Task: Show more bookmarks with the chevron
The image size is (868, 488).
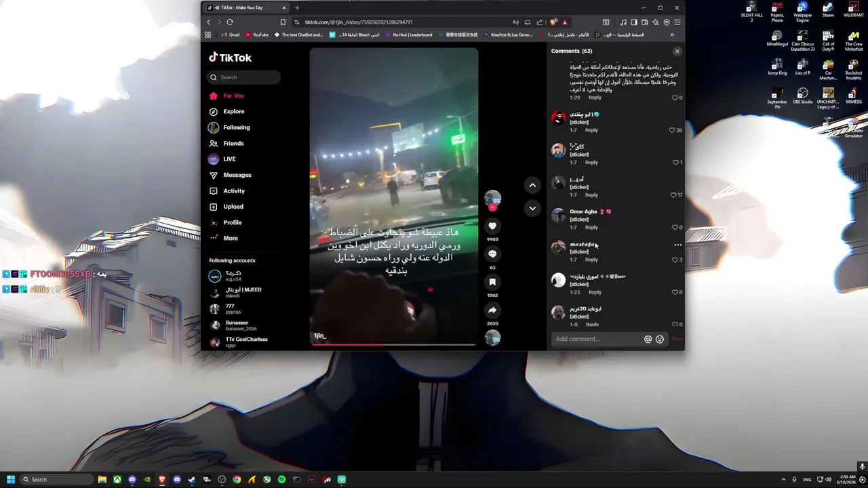Action: pyautogui.click(x=672, y=35)
